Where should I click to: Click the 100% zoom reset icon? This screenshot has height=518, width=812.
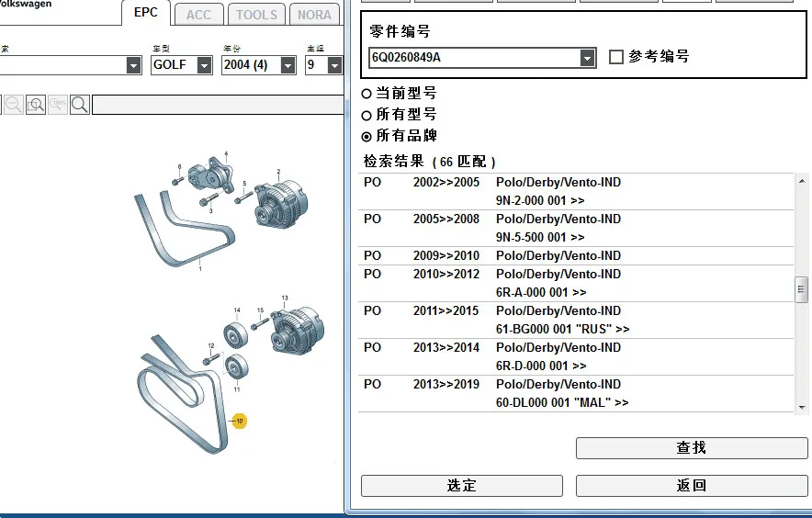pos(58,105)
